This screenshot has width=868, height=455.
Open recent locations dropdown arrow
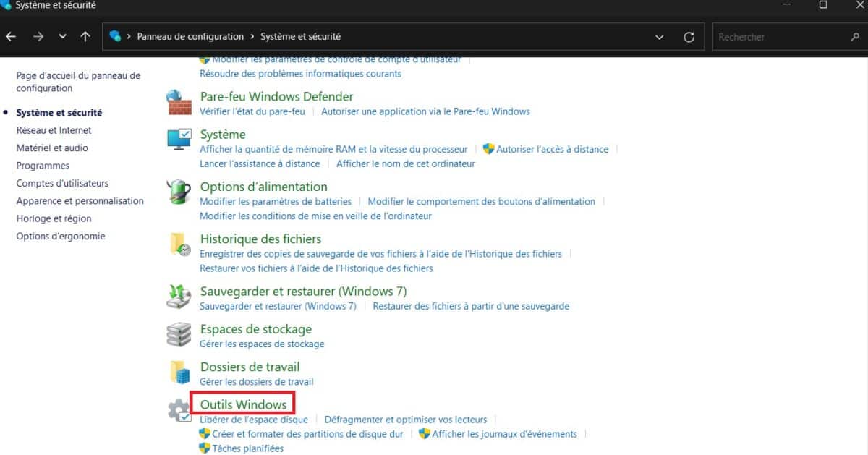(62, 36)
